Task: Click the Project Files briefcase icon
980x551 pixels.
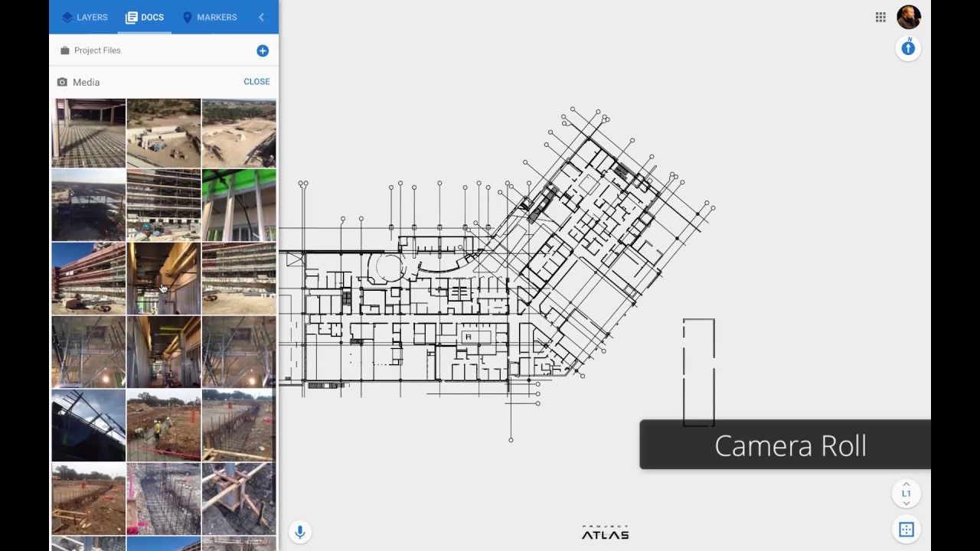Action: (65, 51)
